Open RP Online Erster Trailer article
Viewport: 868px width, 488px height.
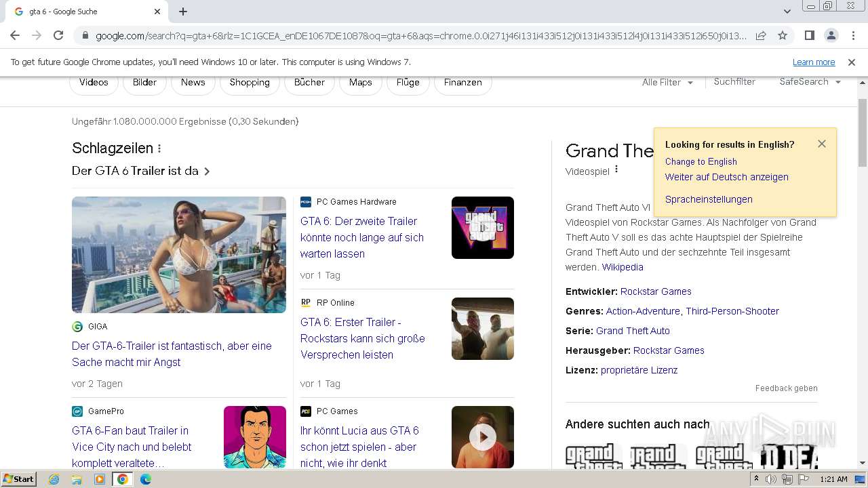coord(363,338)
